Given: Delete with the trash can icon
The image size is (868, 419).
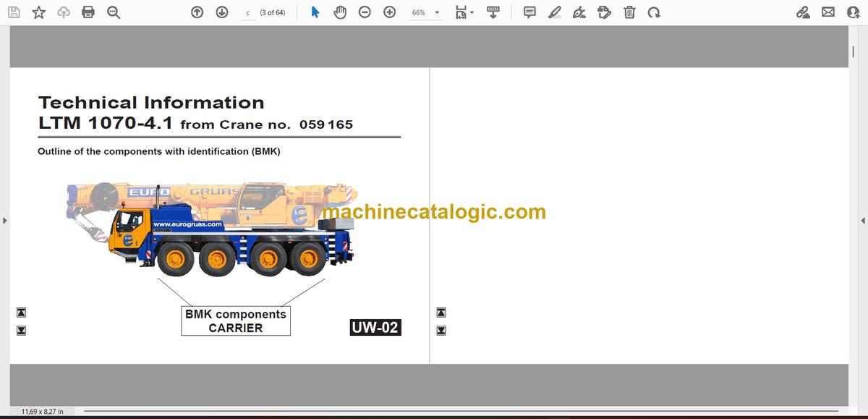Looking at the screenshot, I should click(629, 12).
